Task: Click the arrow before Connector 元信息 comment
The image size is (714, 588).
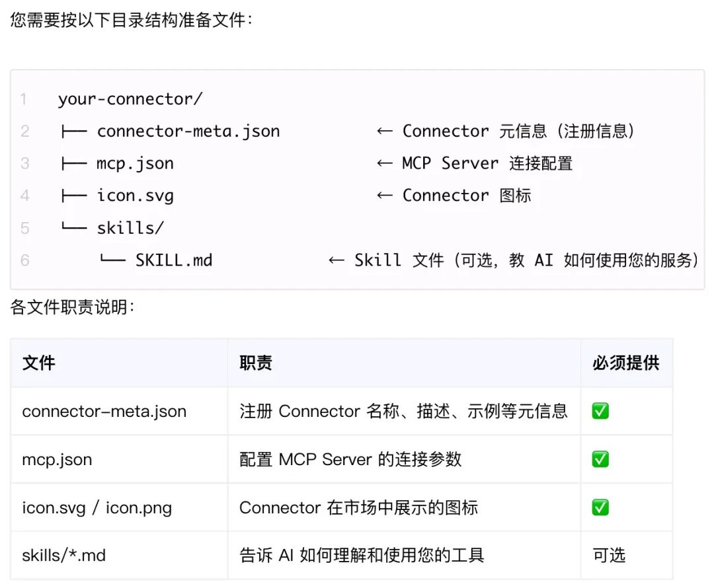Action: coord(385,131)
